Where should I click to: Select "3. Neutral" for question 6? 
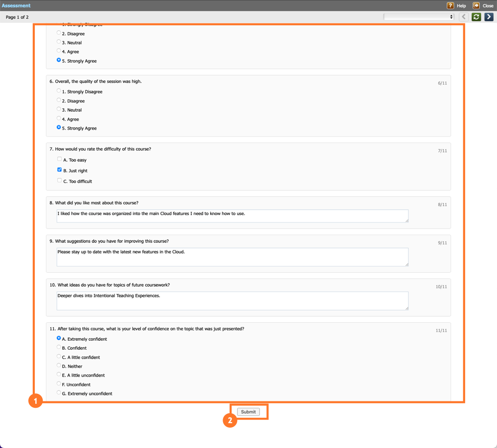point(59,110)
